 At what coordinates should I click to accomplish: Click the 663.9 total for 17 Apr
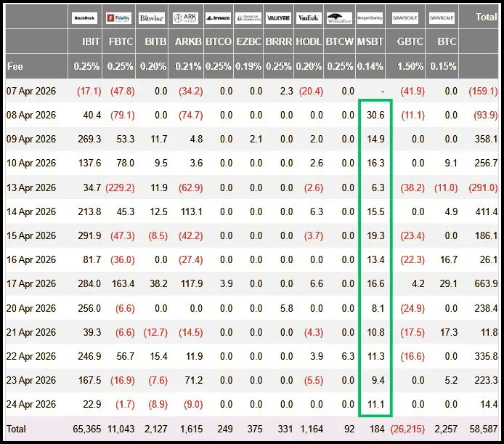click(x=486, y=284)
